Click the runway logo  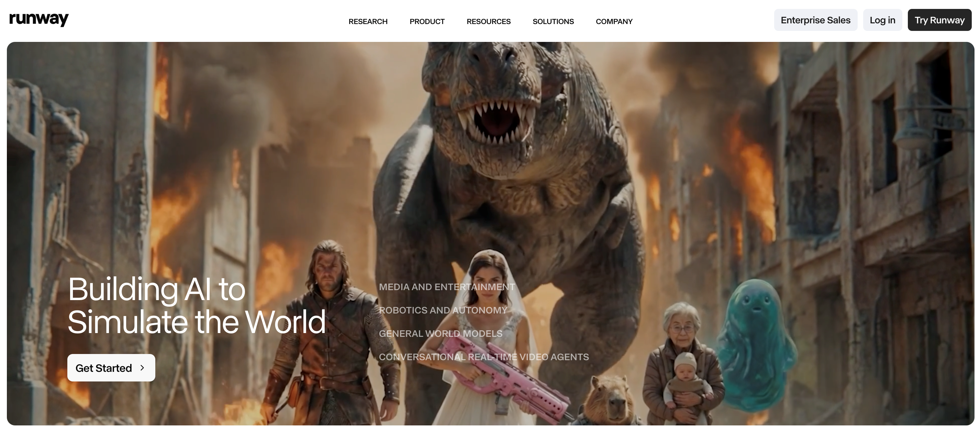(39, 19)
